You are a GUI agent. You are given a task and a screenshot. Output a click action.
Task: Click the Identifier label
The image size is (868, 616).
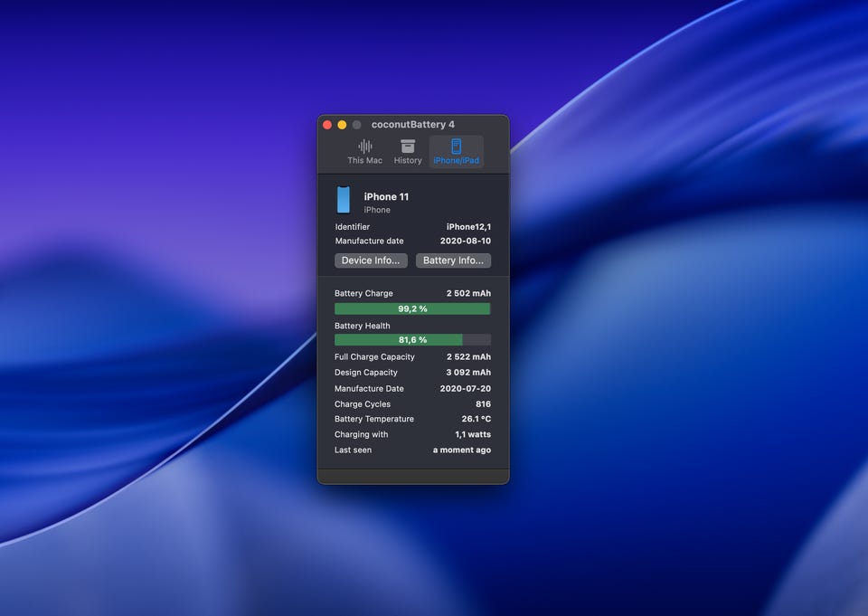352,226
